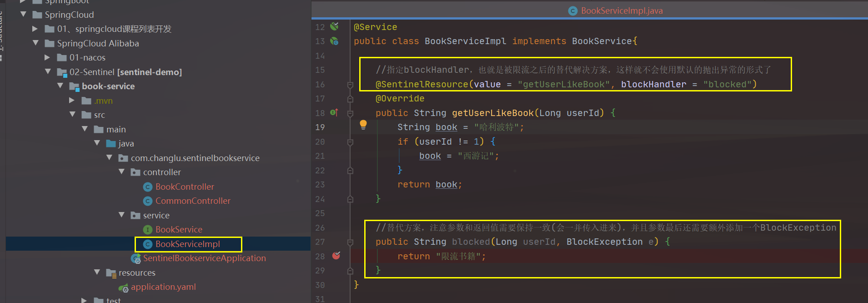The height and width of the screenshot is (303, 868).
Task: Fold the getUserLikeBook method at line 18
Action: (350, 113)
